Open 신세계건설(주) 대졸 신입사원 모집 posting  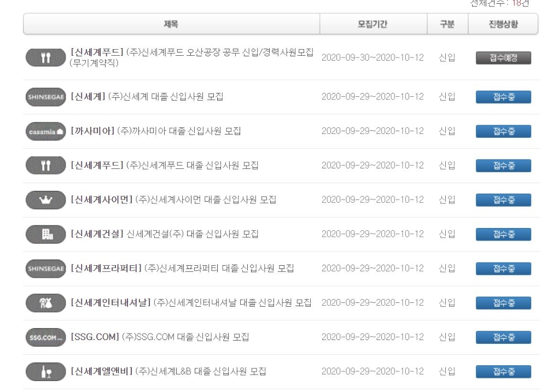164,234
